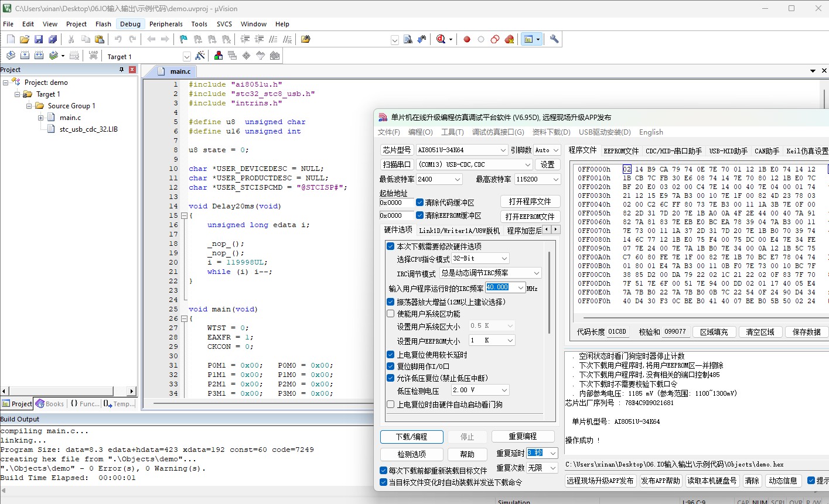Click the Insert Breakpoint red dot icon

pyautogui.click(x=467, y=39)
